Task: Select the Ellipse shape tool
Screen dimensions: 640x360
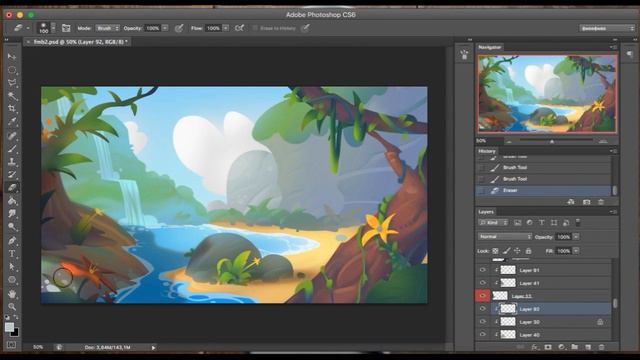Action: tap(12, 280)
